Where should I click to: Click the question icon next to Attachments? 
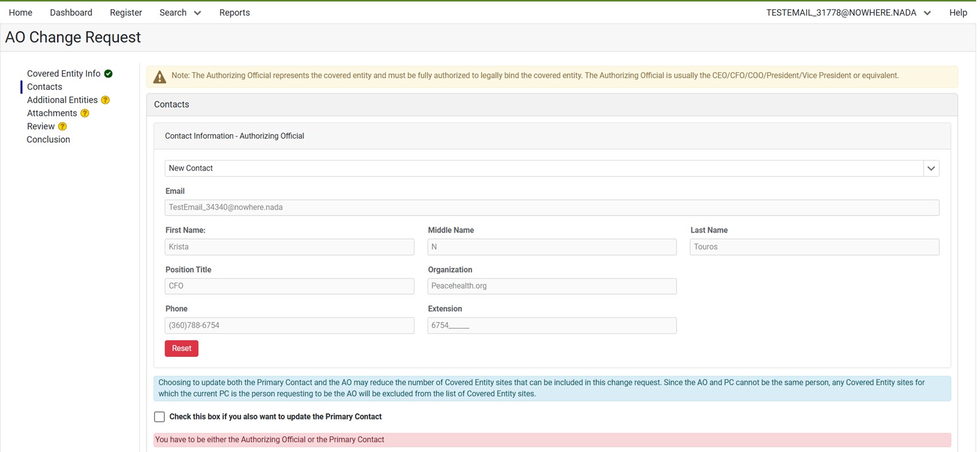click(85, 113)
